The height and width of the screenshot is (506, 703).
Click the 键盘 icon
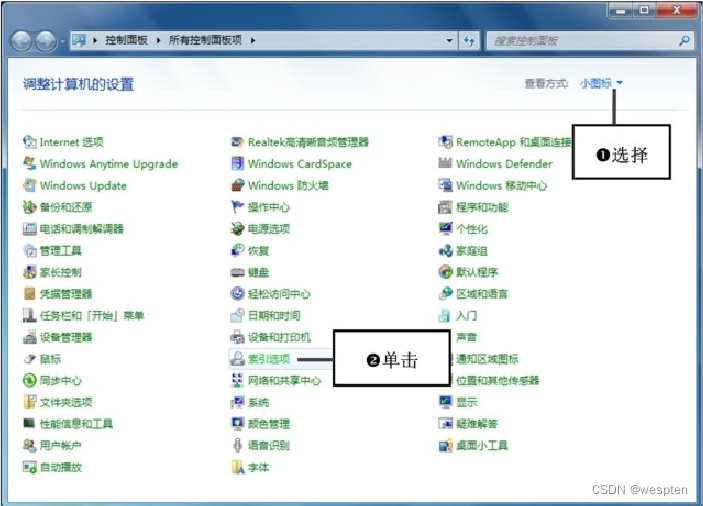(x=237, y=272)
